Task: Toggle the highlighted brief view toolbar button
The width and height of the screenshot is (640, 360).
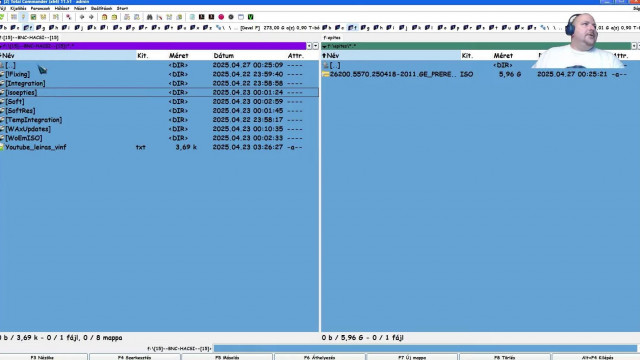Action: (x=23, y=17)
